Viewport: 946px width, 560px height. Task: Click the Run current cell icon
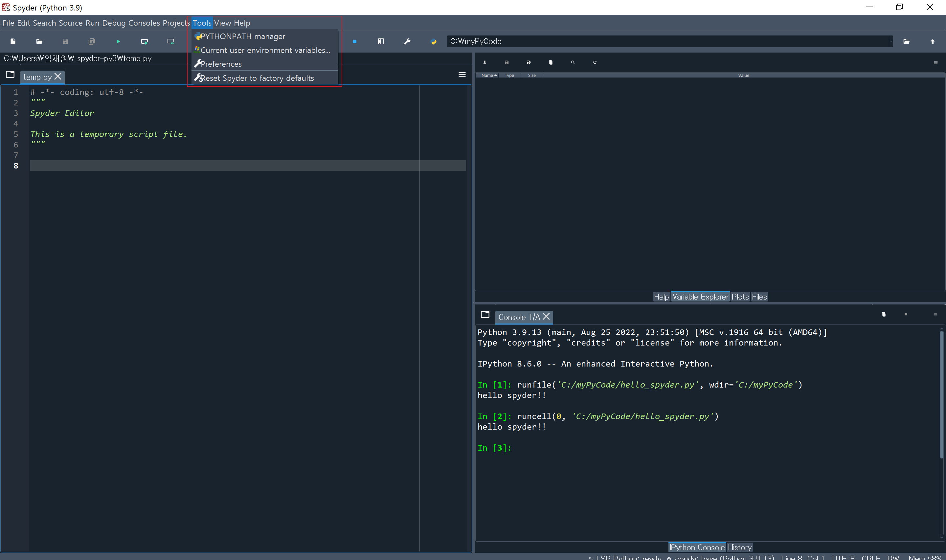pyautogui.click(x=145, y=41)
